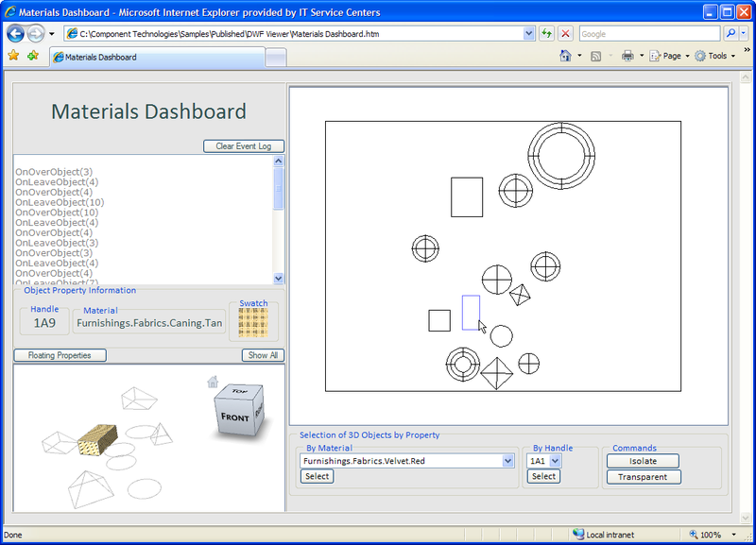
Task: Click the browser Home page icon
Action: (x=565, y=56)
